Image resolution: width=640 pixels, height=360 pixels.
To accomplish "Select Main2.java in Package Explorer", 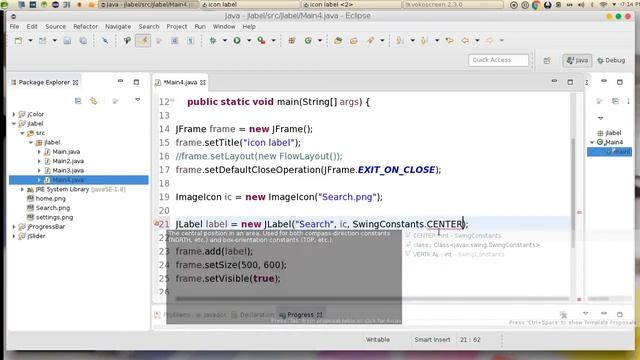I will click(x=68, y=161).
